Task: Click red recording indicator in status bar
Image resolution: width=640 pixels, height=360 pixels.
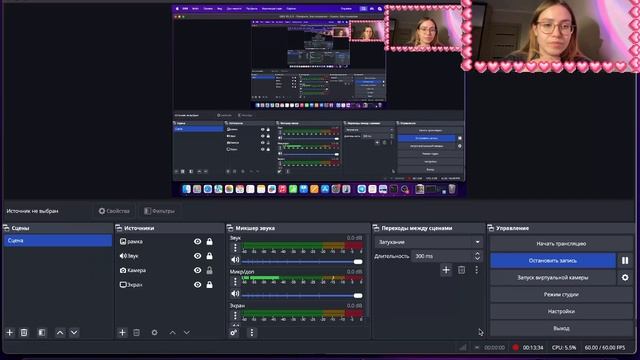Action: 516,347
